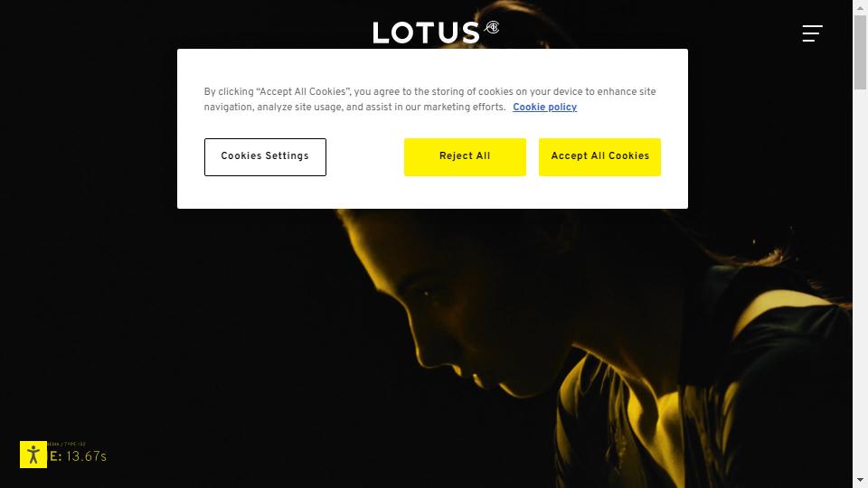Click the cookie consent description paragraph
This screenshot has height=488, width=868.
click(x=429, y=99)
